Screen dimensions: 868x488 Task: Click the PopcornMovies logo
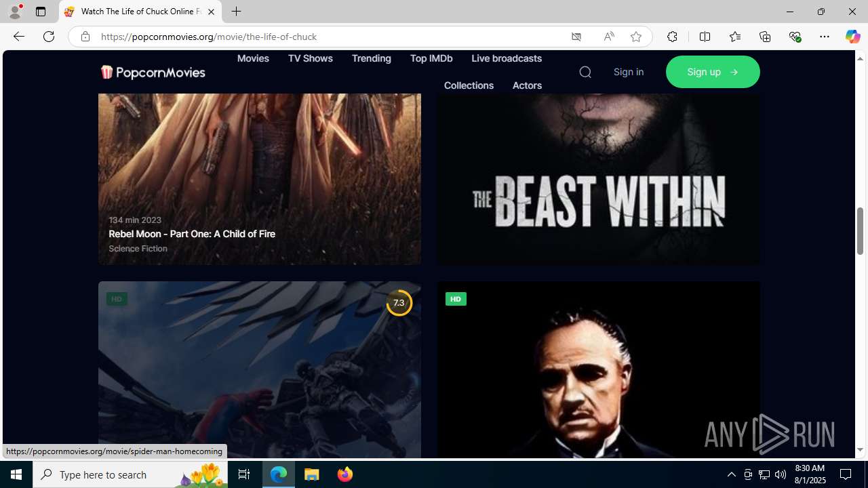point(153,72)
